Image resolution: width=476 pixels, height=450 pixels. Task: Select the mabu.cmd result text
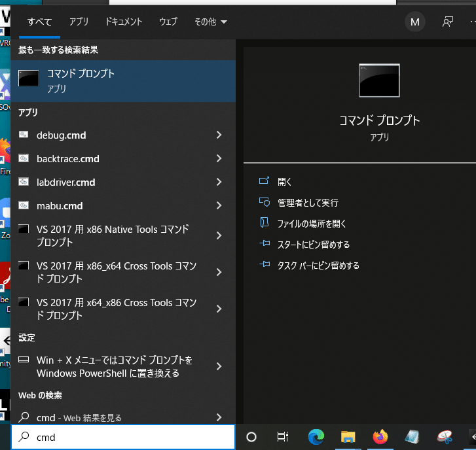60,206
